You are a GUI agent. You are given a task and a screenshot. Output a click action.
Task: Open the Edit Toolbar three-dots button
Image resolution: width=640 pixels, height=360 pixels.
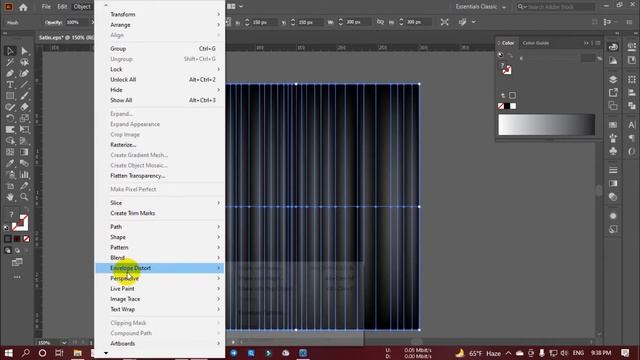click(17, 277)
